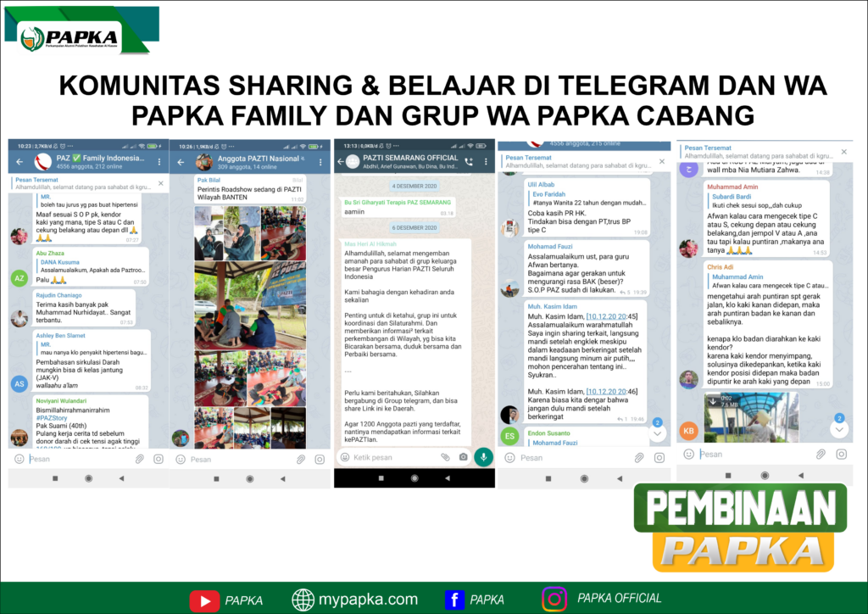Tap Android back in the black navigation bar
This screenshot has height=614, width=868.
[448, 477]
